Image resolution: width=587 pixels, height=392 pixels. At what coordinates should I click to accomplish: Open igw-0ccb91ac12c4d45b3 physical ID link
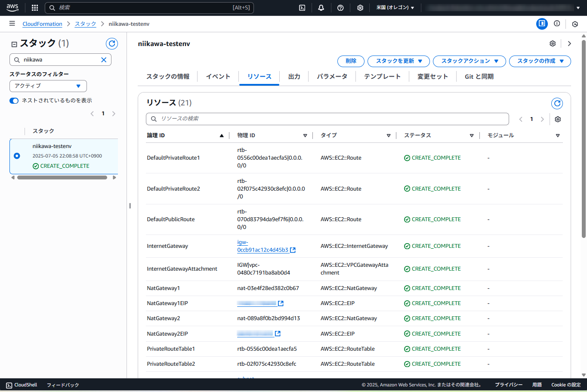[263, 246]
